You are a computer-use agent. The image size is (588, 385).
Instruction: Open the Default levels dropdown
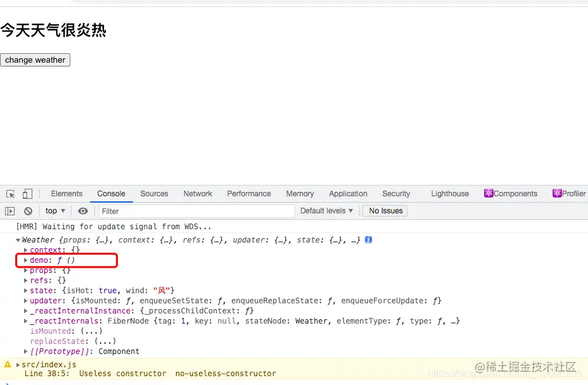tap(326, 211)
